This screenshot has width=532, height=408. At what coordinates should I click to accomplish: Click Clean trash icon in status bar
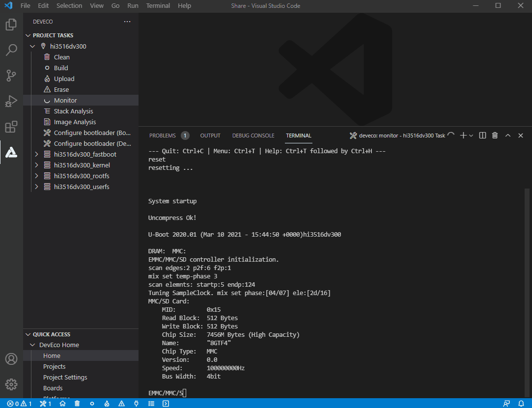point(77,404)
